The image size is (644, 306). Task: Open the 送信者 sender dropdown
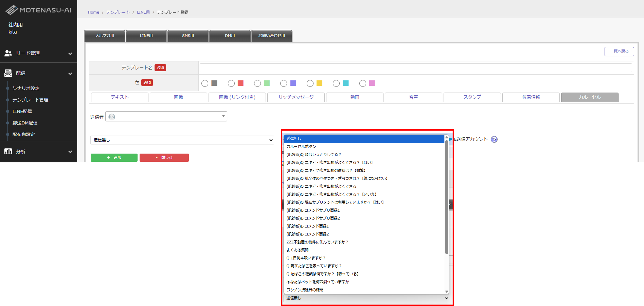click(x=166, y=116)
